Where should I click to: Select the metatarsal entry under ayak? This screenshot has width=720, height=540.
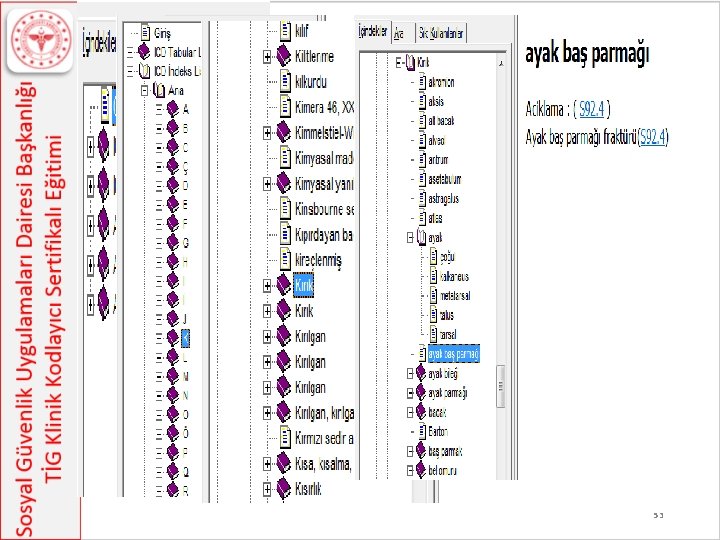coord(455,296)
